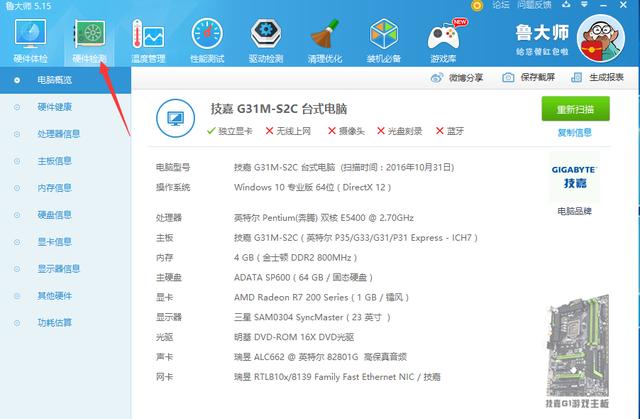Image resolution: width=640 pixels, height=419 pixels.
Task: Open 硬件健康 sidebar item
Action: (55, 107)
